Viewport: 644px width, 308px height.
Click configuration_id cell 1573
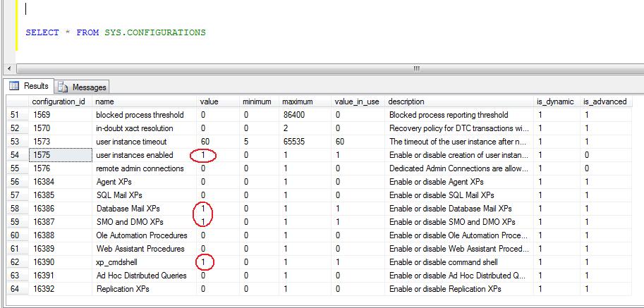(x=61, y=142)
